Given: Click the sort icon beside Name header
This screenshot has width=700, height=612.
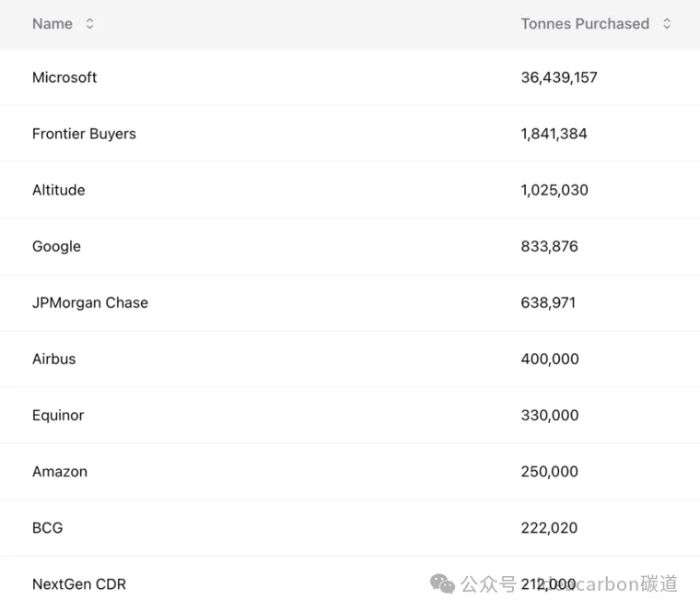Looking at the screenshot, I should pos(89,24).
